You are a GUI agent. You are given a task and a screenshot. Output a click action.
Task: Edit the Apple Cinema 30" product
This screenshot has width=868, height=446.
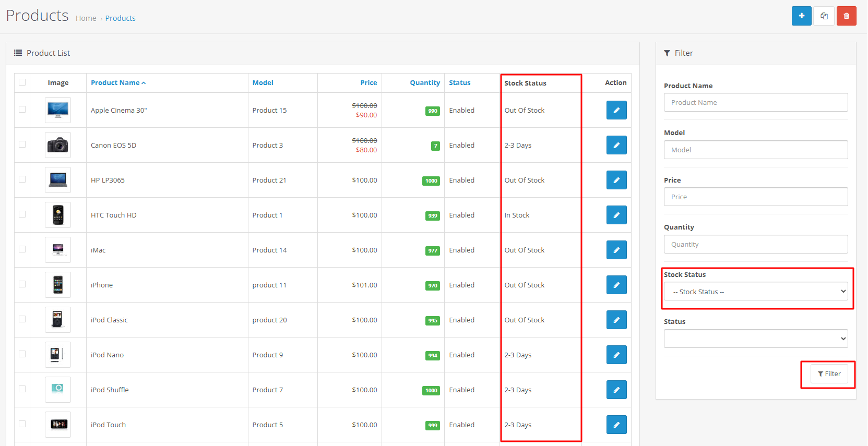point(616,110)
